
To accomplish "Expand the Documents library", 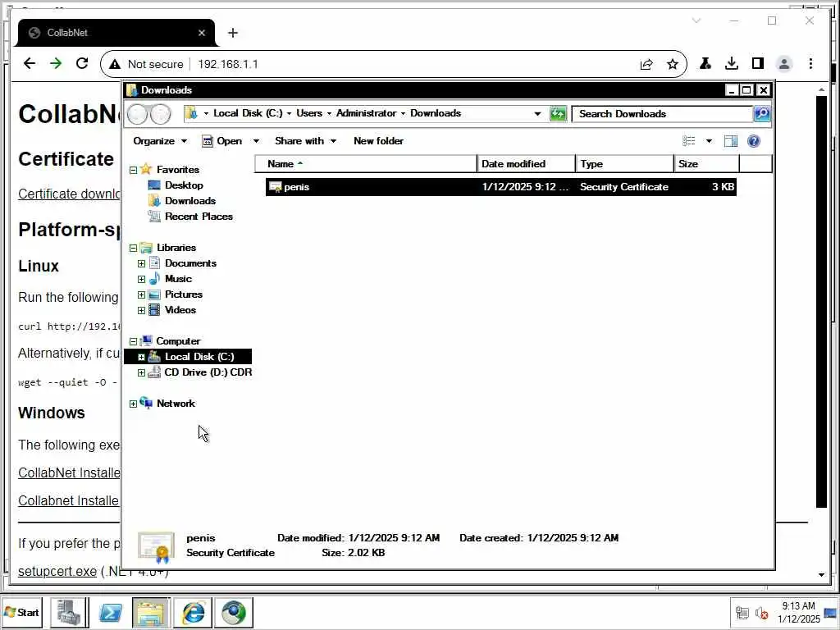I will point(141,263).
